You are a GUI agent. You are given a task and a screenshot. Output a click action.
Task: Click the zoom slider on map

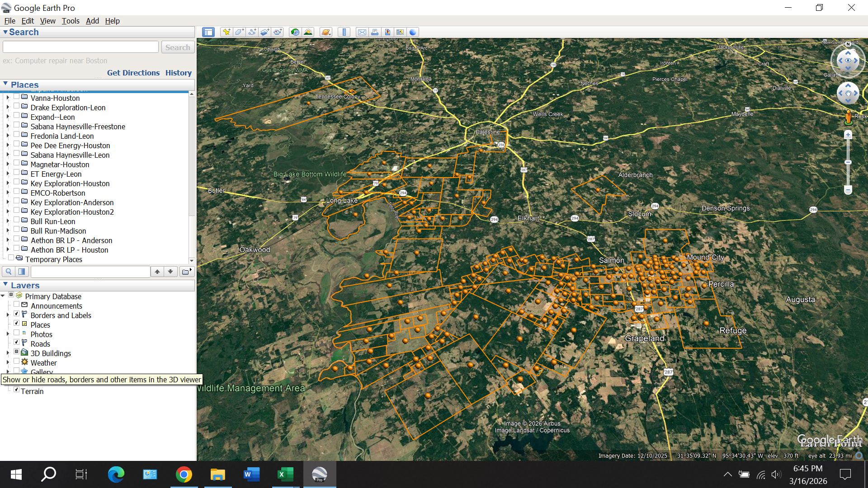click(x=848, y=162)
